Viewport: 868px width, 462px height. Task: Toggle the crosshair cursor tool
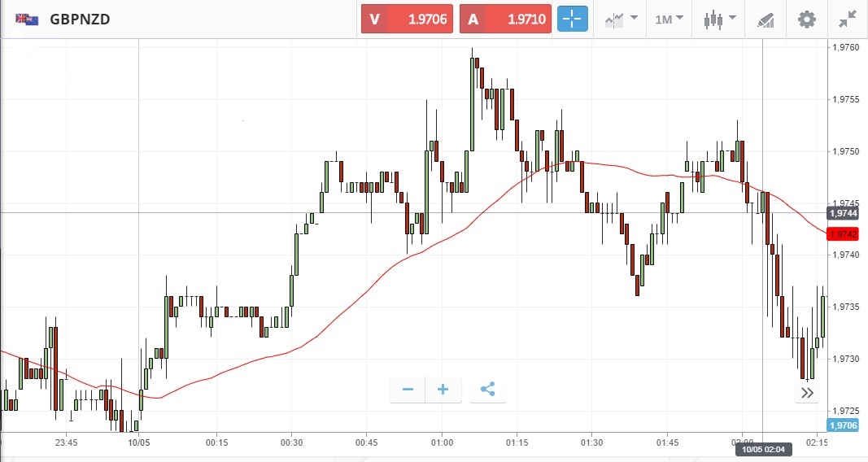(x=573, y=19)
